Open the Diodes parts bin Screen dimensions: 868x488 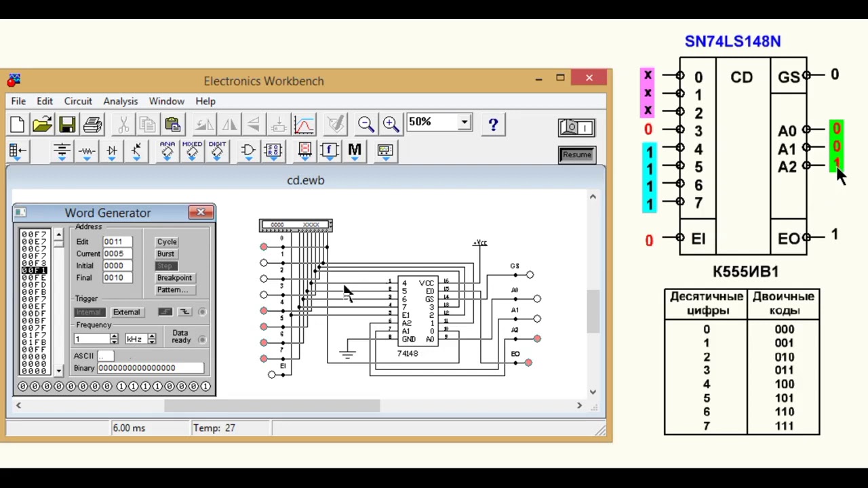tap(111, 151)
